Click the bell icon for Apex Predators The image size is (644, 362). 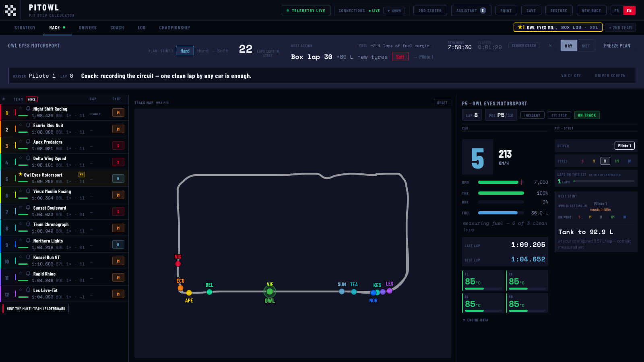(x=28, y=142)
